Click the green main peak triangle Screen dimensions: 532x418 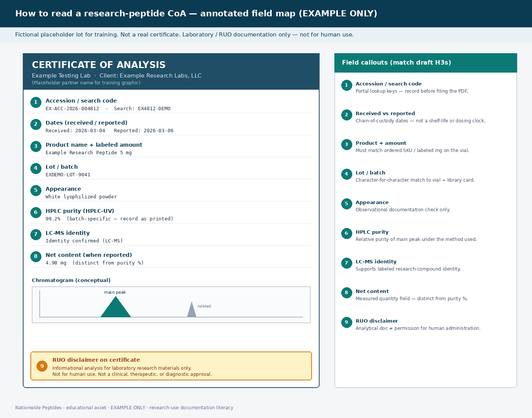[x=116, y=309]
